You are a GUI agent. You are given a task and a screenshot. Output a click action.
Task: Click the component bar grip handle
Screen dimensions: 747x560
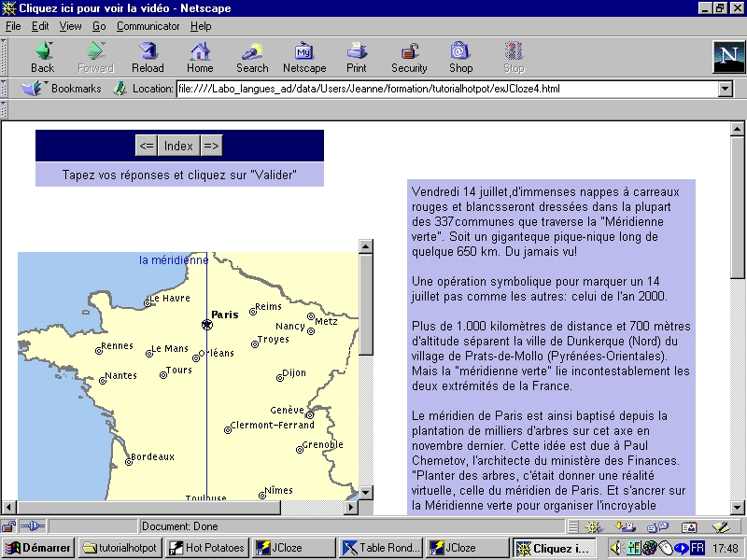click(x=573, y=526)
